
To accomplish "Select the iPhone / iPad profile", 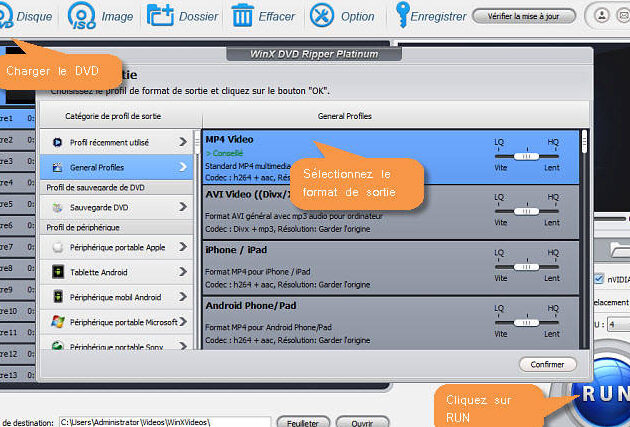I will [x=391, y=268].
